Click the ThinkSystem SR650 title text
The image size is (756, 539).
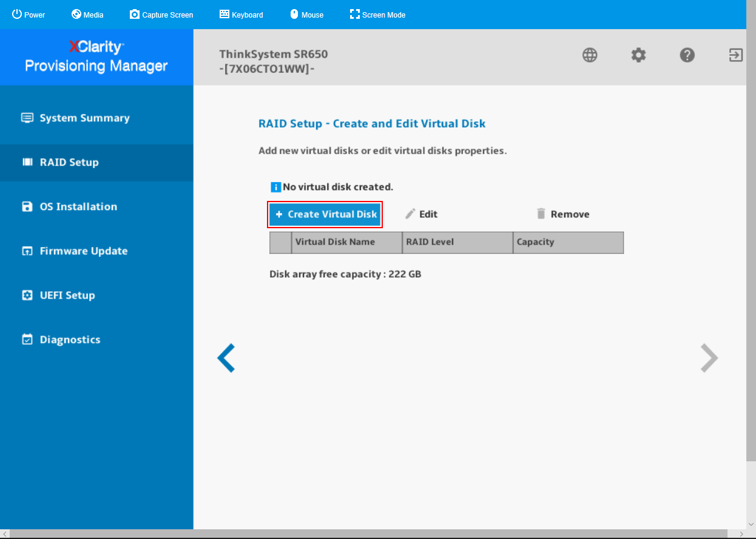pyautogui.click(x=274, y=54)
